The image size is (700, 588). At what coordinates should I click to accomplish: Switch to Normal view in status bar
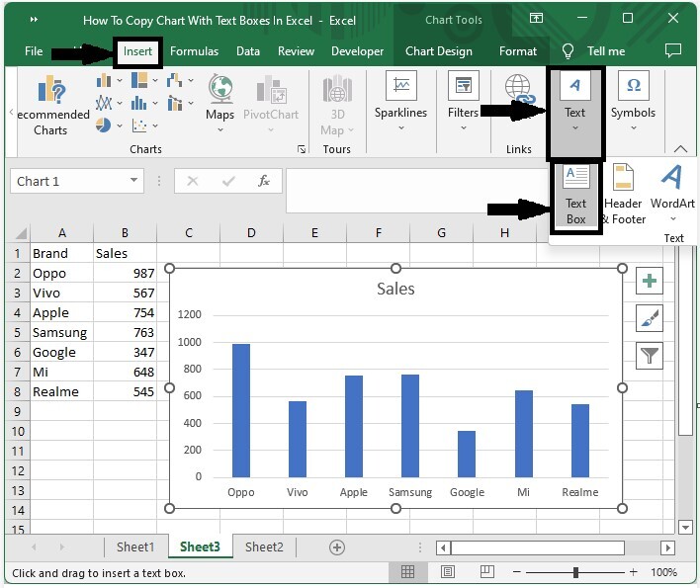(x=407, y=572)
